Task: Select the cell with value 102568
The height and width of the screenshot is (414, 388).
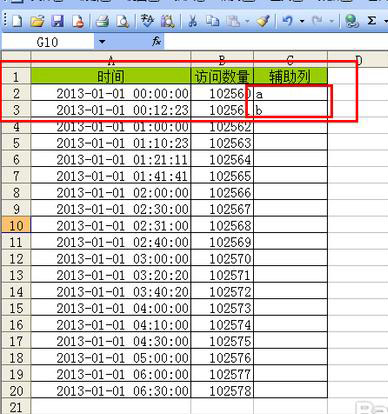Action: (222, 225)
